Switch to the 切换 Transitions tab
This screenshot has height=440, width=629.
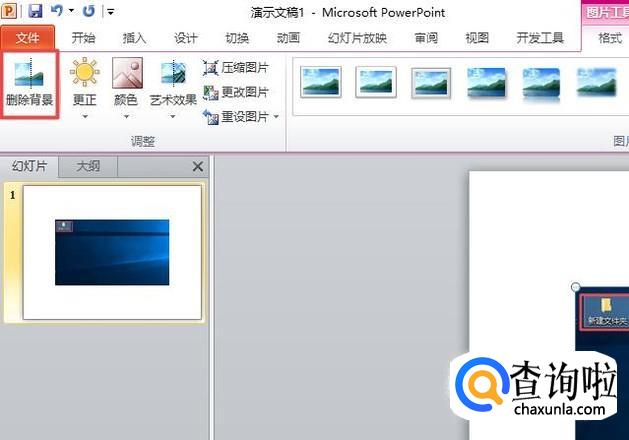(237, 38)
